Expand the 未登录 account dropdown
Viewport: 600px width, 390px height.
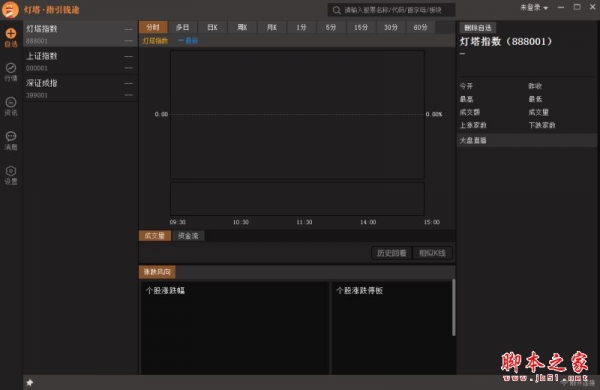pyautogui.click(x=534, y=8)
